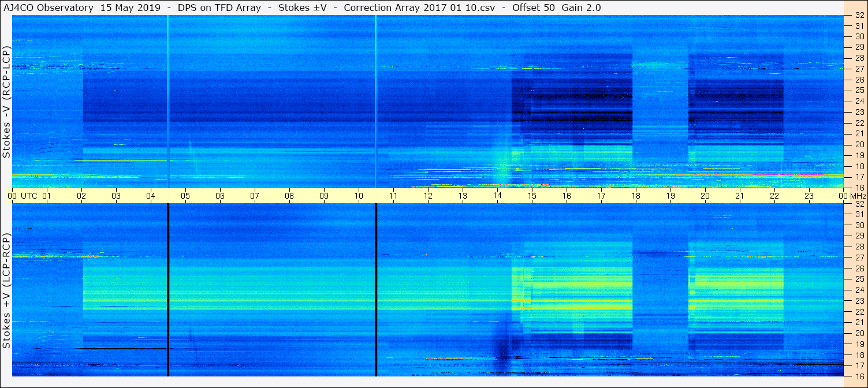The image size is (868, 388).
Task: Select the 20 MHz tick of the lower panel
Action: pos(859,333)
